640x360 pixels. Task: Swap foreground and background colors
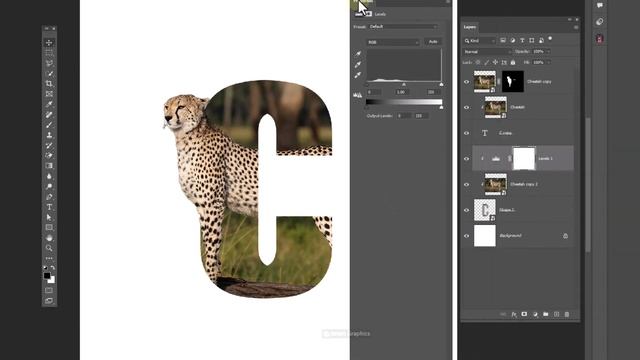point(53,268)
